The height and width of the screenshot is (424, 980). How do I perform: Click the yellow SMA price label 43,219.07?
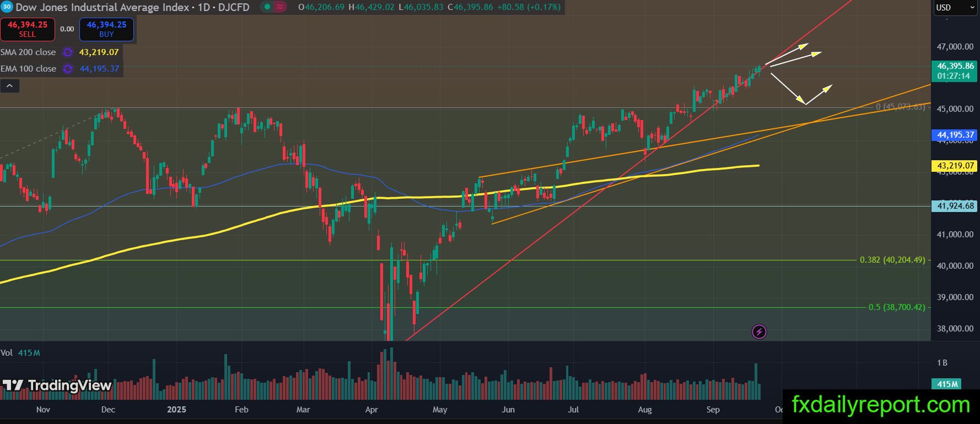[955, 166]
